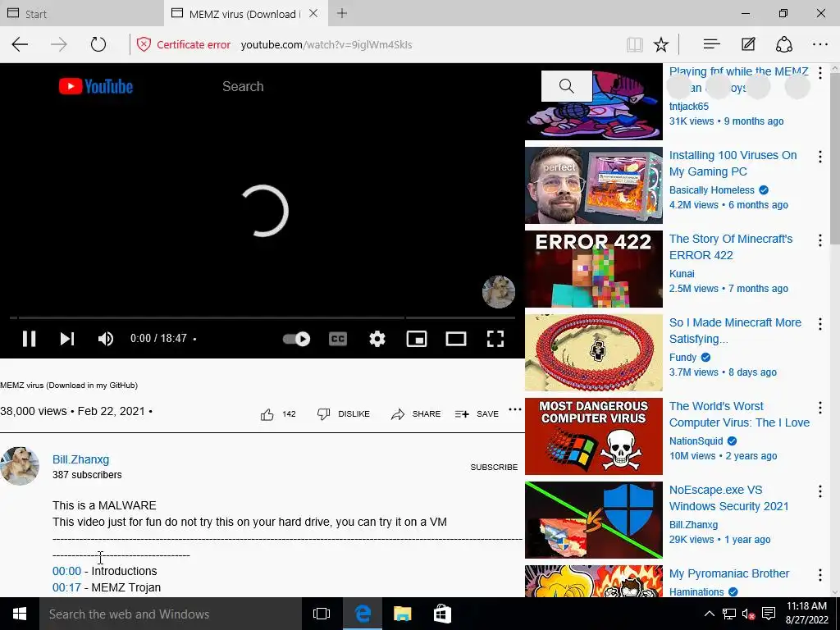The height and width of the screenshot is (630, 840).
Task: Open Reading view book icon
Action: click(635, 44)
